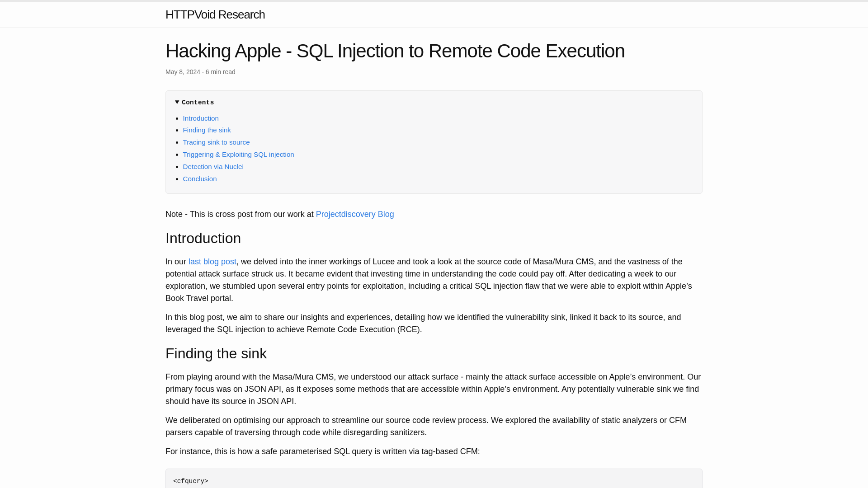
Task: Collapse the Contents disclosure triangle
Action: point(177,102)
